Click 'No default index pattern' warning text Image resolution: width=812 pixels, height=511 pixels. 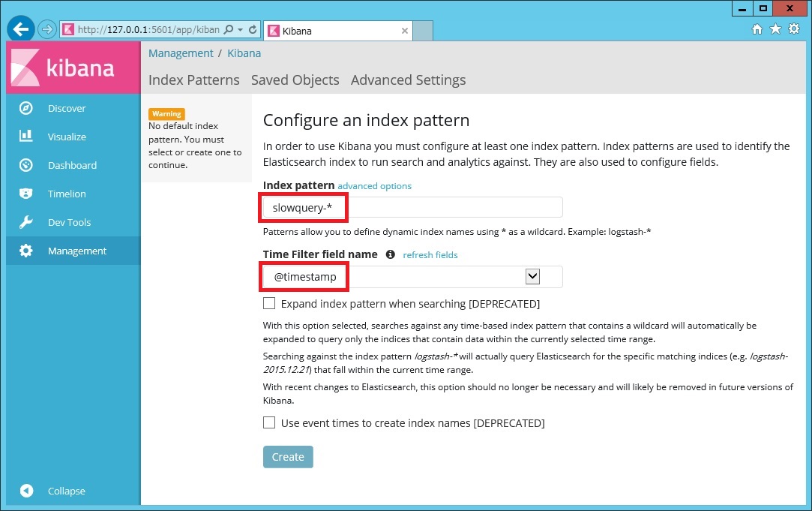(195, 146)
